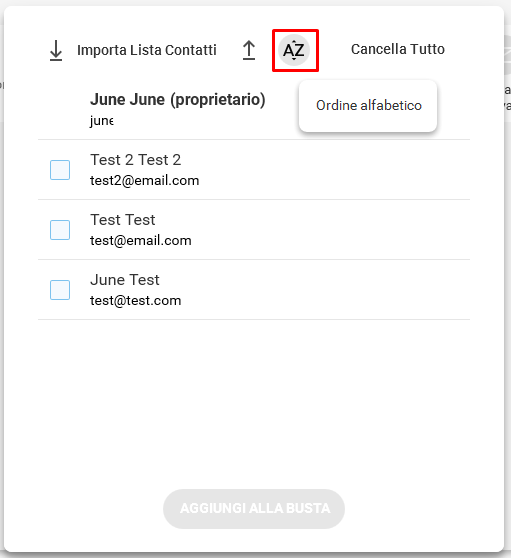
Task: Click the Test 2 Test 2 name
Action: click(136, 160)
